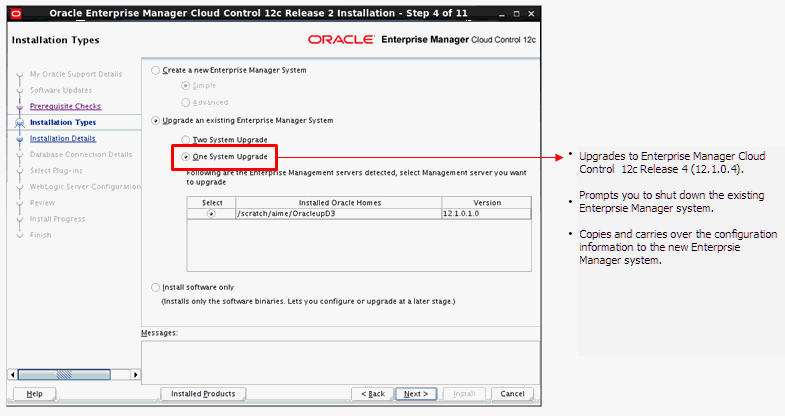Screen dimensions: 785x416
Task: Select Installation Types step in sidebar
Action: click(x=63, y=122)
